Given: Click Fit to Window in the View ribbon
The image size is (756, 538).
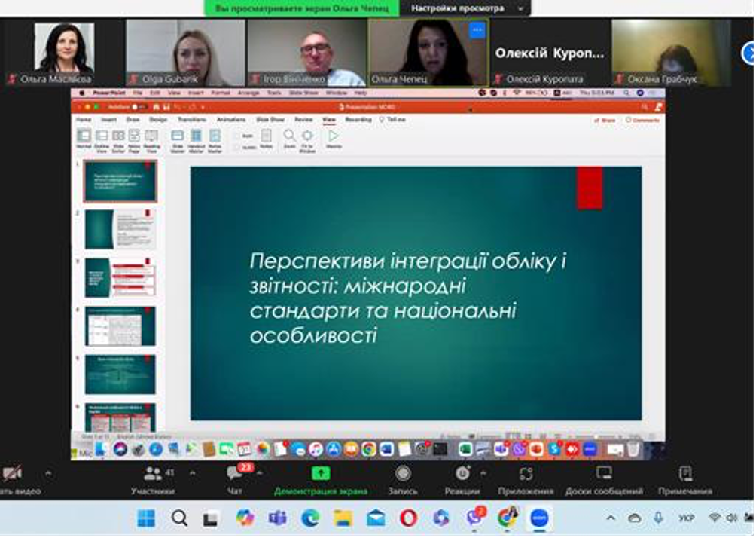Looking at the screenshot, I should point(307,141).
